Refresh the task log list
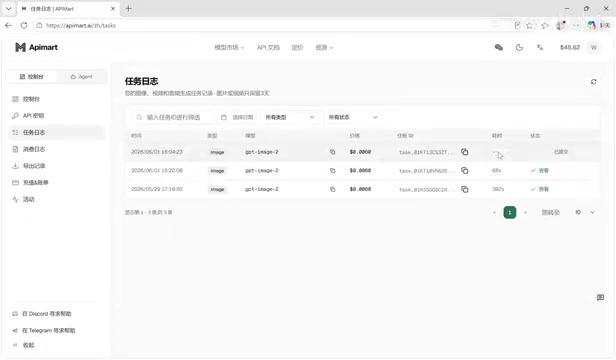616x360 pixels. (x=594, y=82)
